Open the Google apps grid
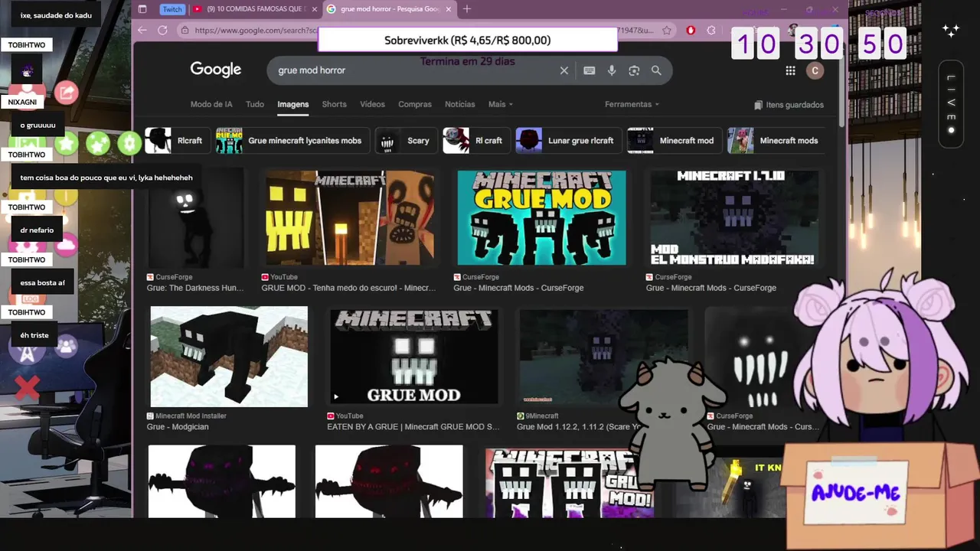The width and height of the screenshot is (980, 551). (790, 70)
